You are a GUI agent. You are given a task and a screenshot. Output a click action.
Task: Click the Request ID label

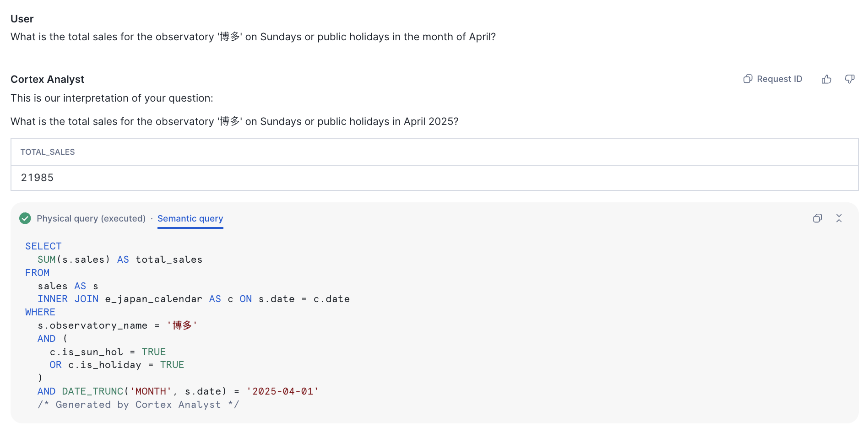point(779,79)
